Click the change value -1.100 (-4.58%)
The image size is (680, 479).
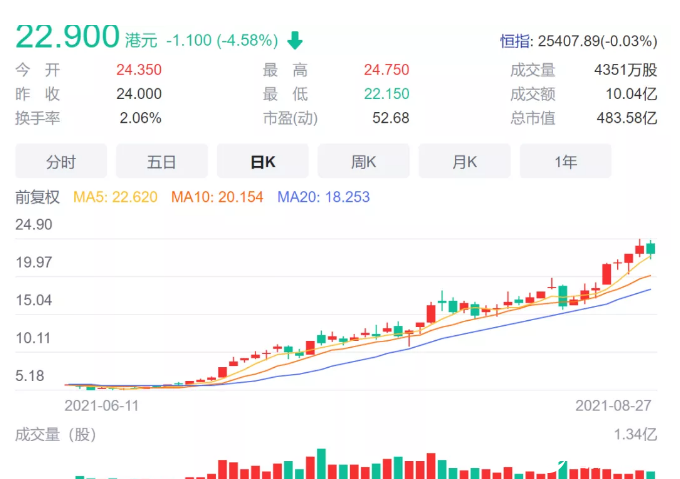coord(222,40)
